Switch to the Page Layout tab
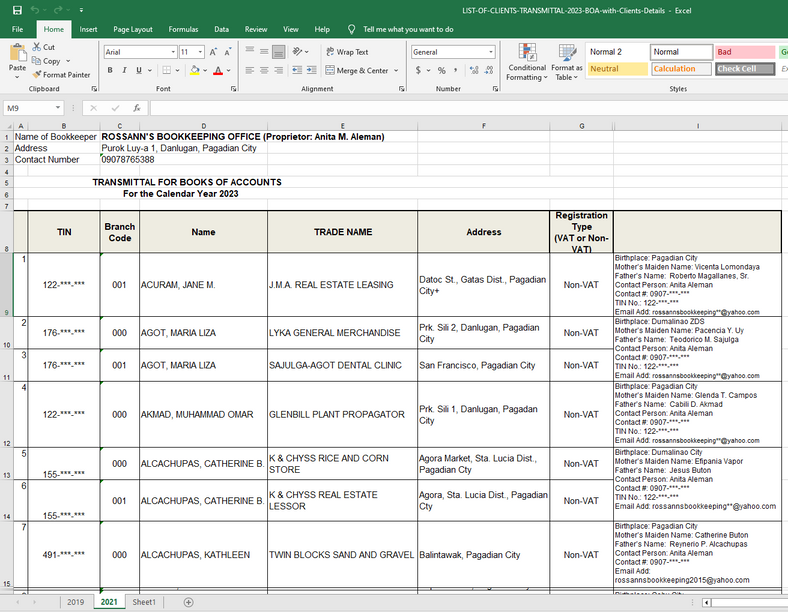 [133, 29]
